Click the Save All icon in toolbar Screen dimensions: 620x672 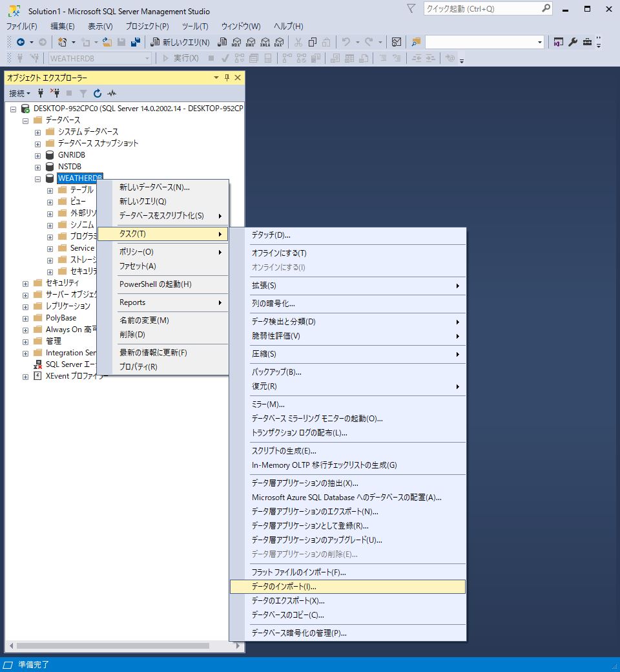click(x=135, y=42)
